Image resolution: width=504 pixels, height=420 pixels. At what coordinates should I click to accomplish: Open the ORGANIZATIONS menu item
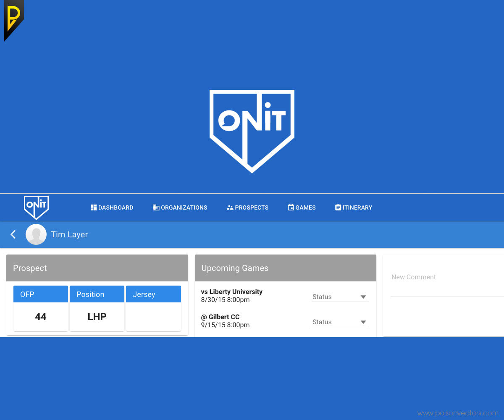pyautogui.click(x=180, y=207)
